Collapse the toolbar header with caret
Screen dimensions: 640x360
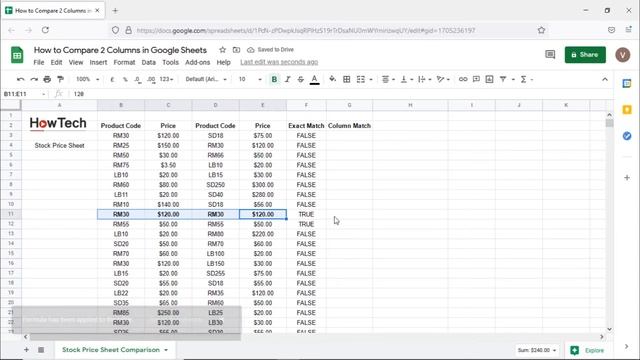(x=604, y=79)
